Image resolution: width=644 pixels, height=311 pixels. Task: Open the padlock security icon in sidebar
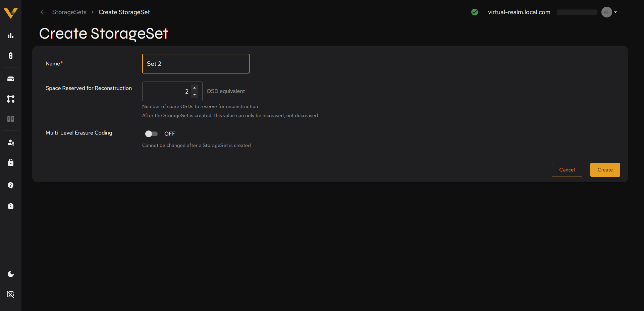(x=11, y=162)
